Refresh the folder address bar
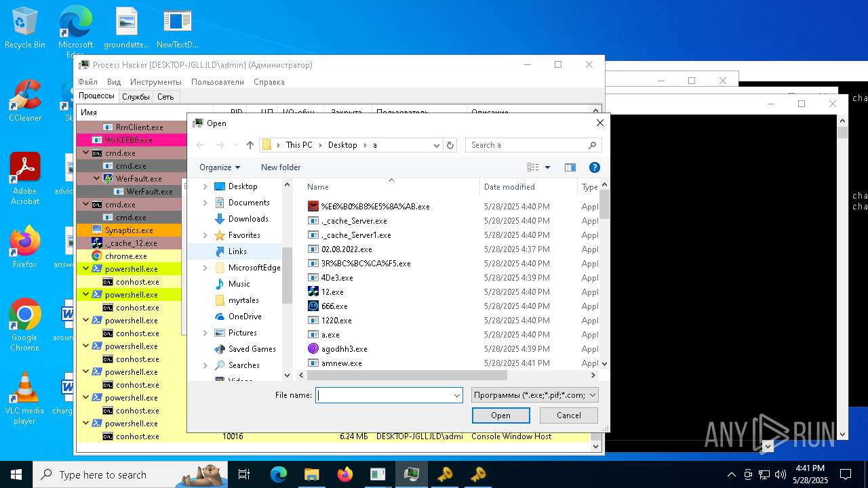This screenshot has height=488, width=868. 450,145
